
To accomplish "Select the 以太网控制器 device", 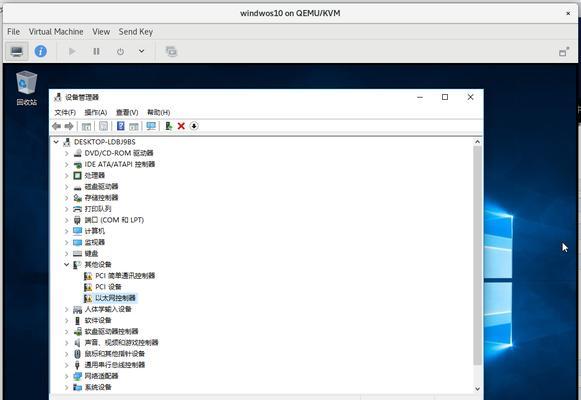I will (x=115, y=298).
